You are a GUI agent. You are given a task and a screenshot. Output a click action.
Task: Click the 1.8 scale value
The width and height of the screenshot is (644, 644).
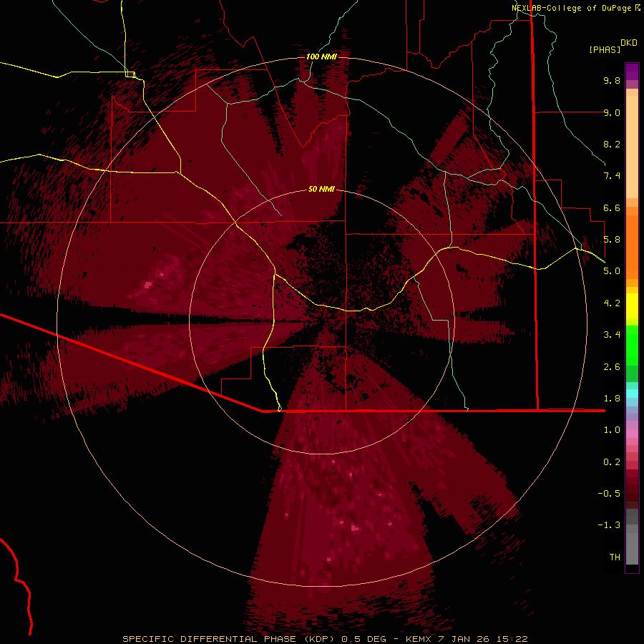tap(612, 398)
